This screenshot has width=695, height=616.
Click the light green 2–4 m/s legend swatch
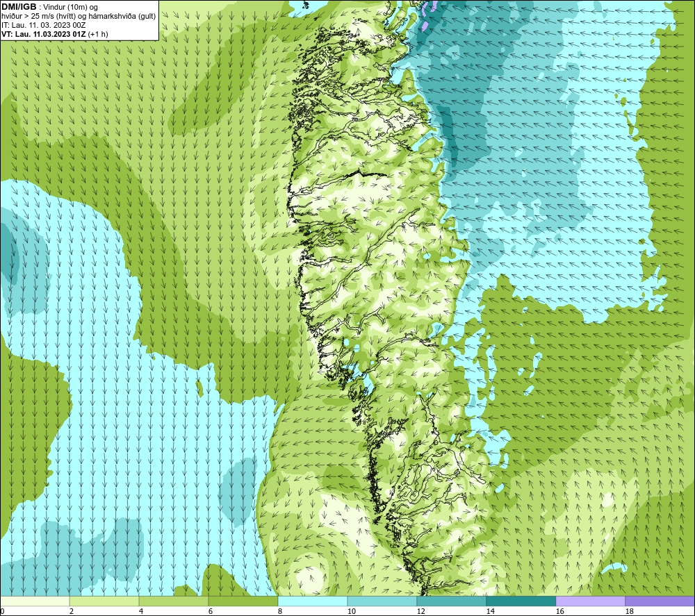(x=104, y=601)
